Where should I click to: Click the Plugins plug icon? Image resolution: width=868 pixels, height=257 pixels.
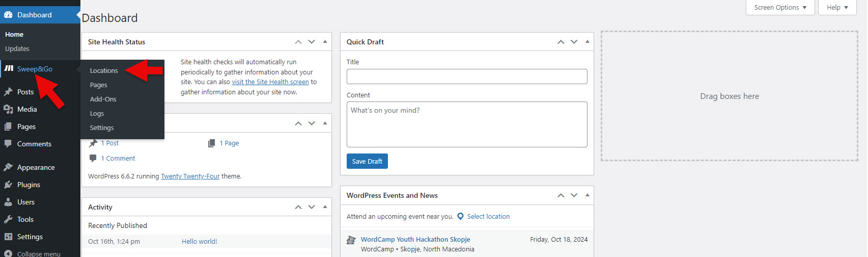[8, 185]
